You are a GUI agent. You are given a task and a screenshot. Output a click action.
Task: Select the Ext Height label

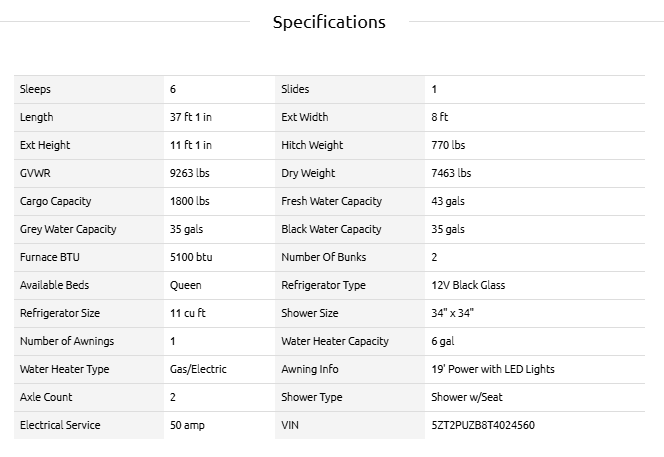coord(45,145)
